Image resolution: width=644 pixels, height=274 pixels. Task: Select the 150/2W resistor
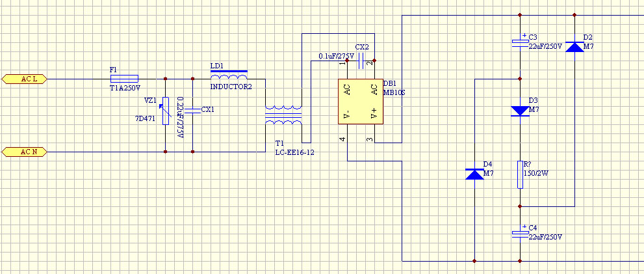[x=520, y=174]
